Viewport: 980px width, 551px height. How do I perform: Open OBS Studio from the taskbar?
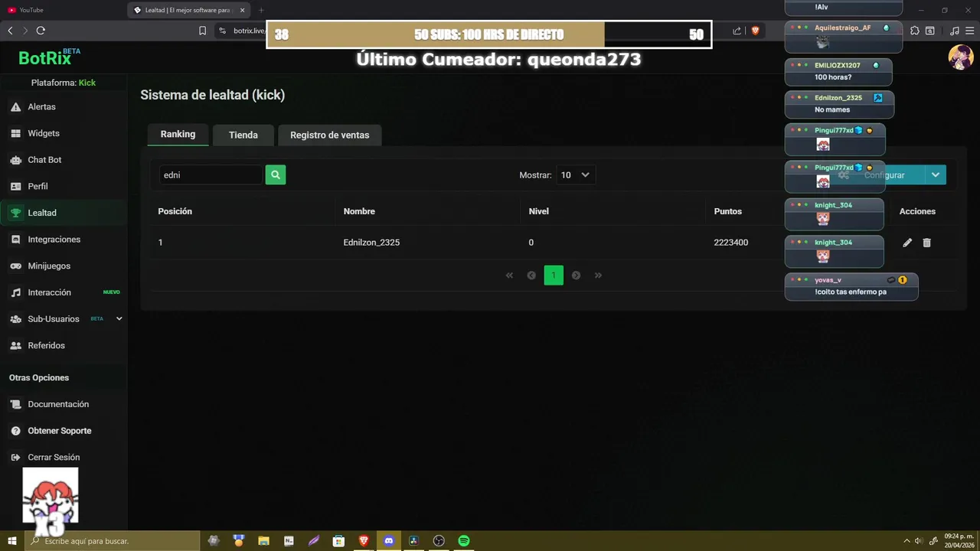tap(439, 541)
